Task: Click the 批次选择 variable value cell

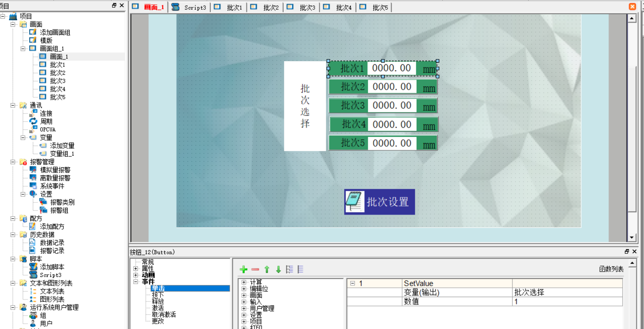Action: 568,292
